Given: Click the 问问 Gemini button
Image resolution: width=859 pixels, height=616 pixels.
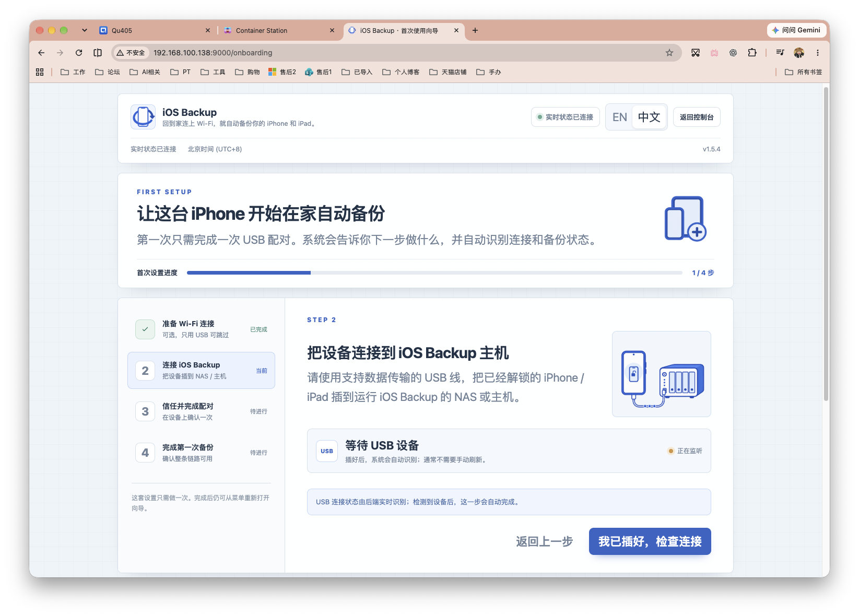Looking at the screenshot, I should tap(796, 30).
